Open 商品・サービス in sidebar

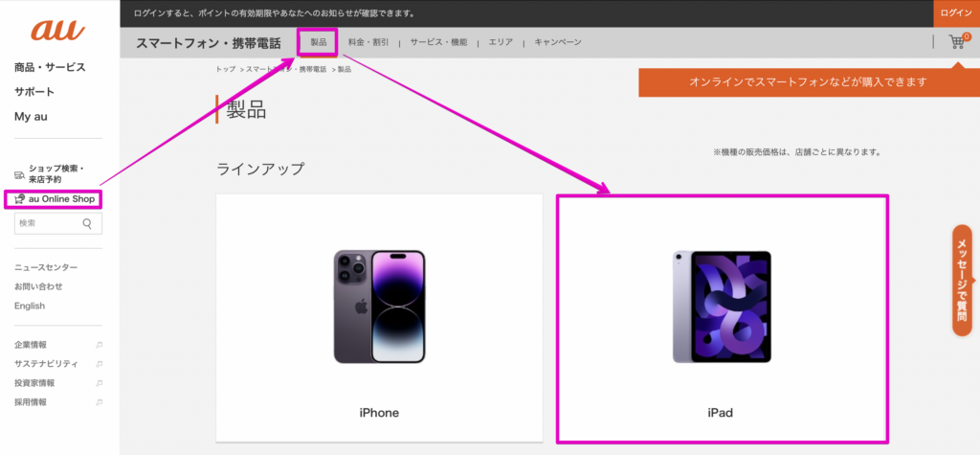[50, 68]
